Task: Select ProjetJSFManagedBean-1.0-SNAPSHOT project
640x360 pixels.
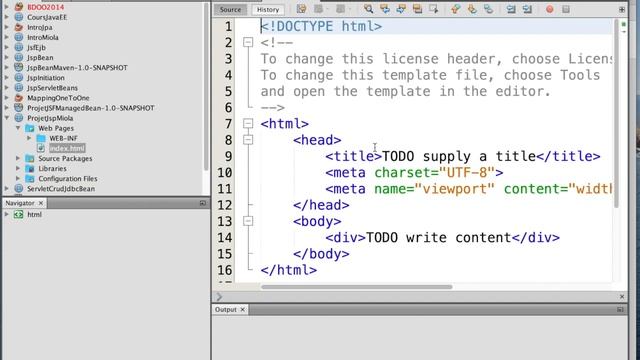Action: (91, 108)
